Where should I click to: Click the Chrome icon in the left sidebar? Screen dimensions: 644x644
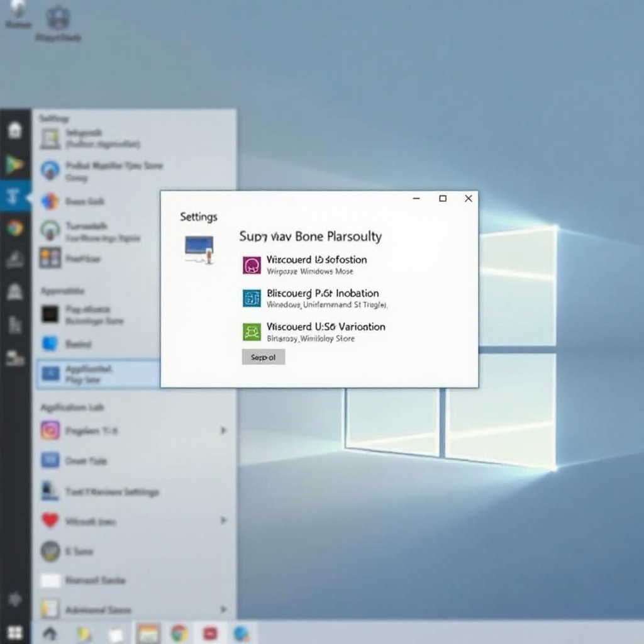(x=14, y=228)
